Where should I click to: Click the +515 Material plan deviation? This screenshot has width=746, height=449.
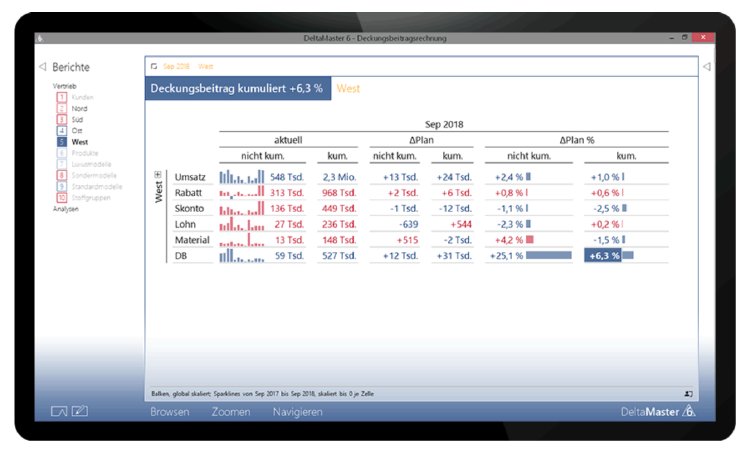point(407,240)
